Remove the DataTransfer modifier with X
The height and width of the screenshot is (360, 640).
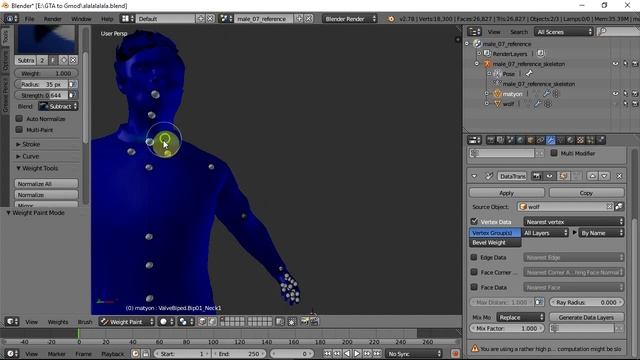pos(619,176)
